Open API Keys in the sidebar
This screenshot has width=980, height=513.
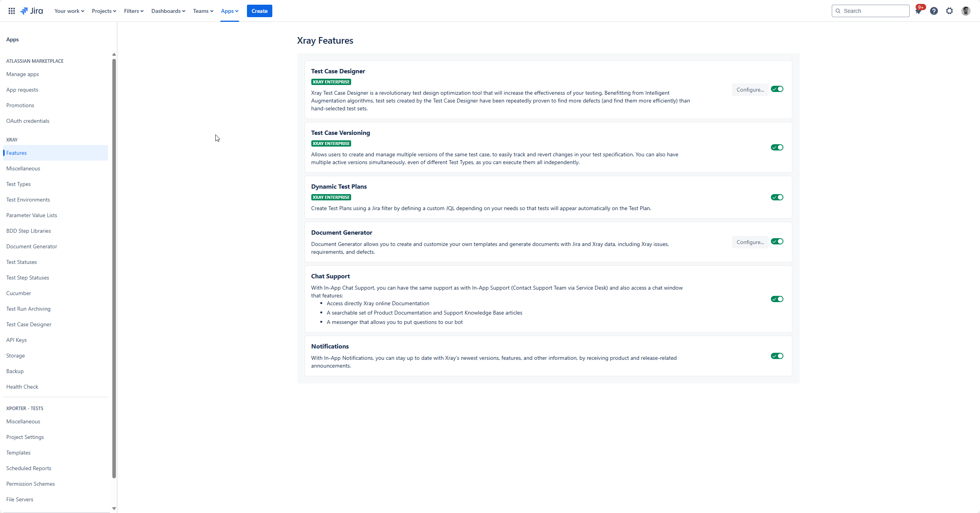pyautogui.click(x=55, y=340)
